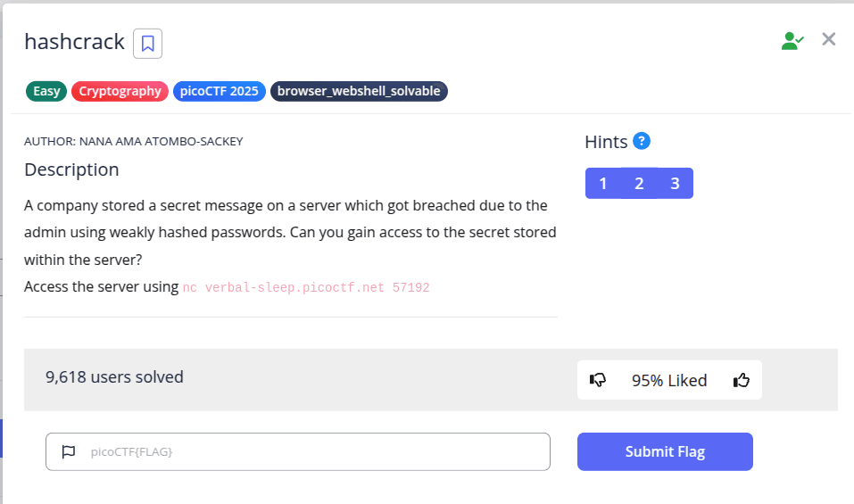Viewport: 854px width, 504px height.
Task: Click the 9,618 users solved text
Action: point(114,377)
